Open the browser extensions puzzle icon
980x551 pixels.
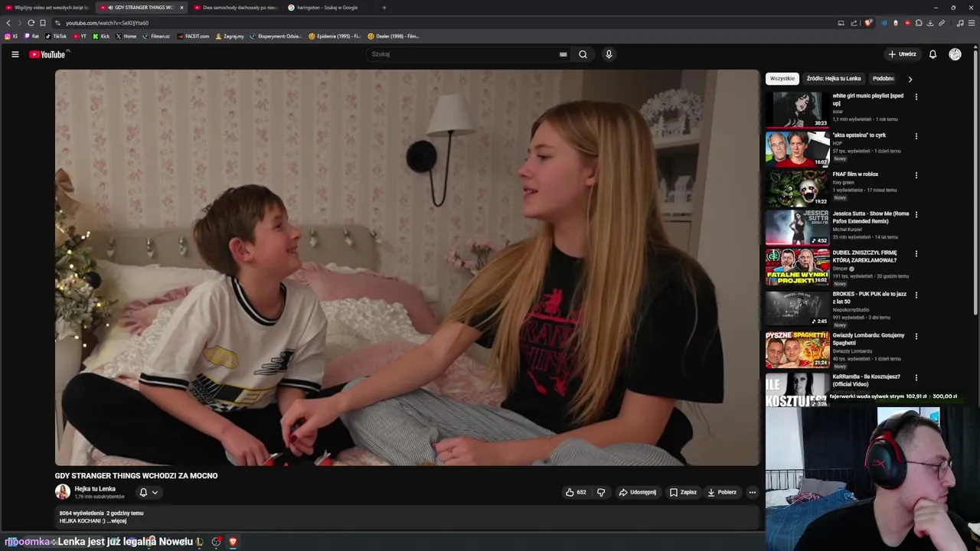coord(919,23)
